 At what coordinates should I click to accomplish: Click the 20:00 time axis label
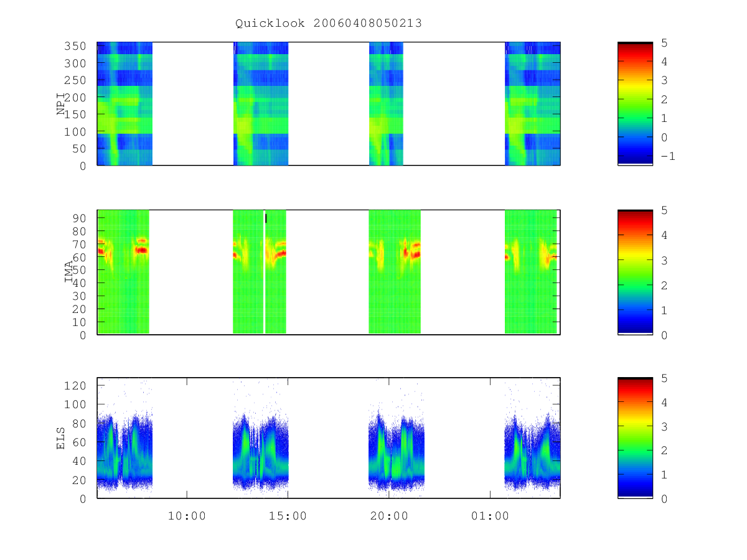point(389,516)
